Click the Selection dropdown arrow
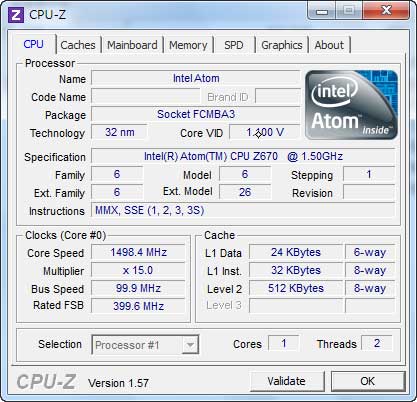 click(190, 345)
